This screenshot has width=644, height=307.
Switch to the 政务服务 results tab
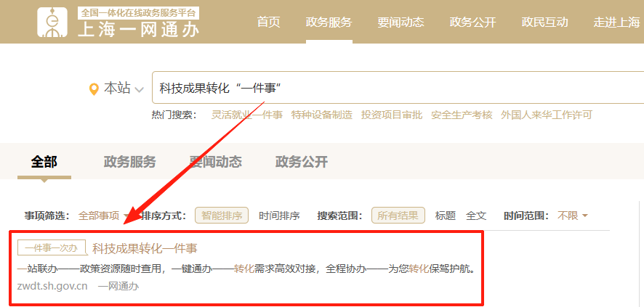coord(129,162)
